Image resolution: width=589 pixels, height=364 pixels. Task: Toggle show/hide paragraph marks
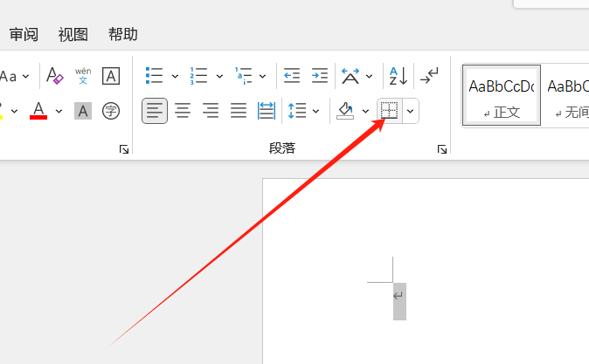[x=429, y=76]
